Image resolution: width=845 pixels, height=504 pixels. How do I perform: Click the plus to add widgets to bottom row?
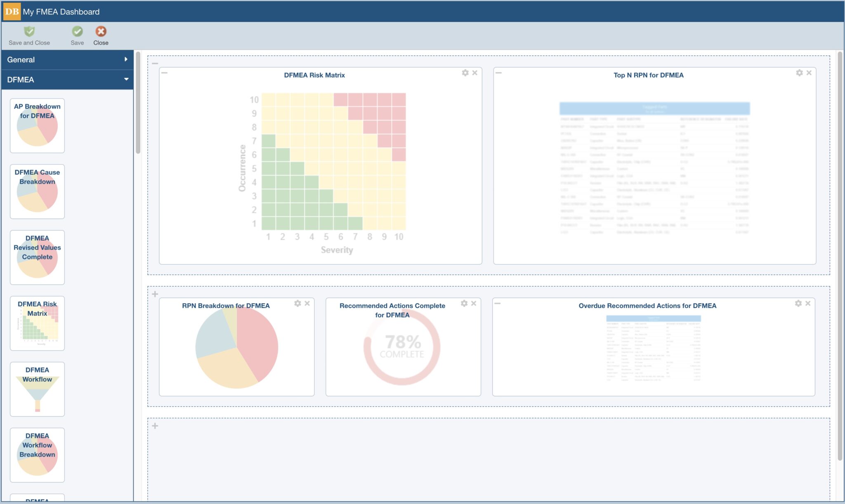(x=155, y=425)
